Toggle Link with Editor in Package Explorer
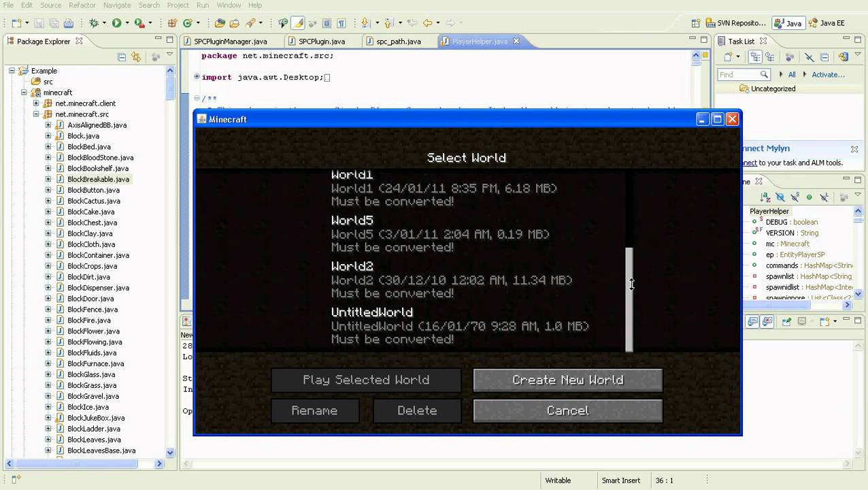The width and height of the screenshot is (868, 490). click(x=136, y=57)
